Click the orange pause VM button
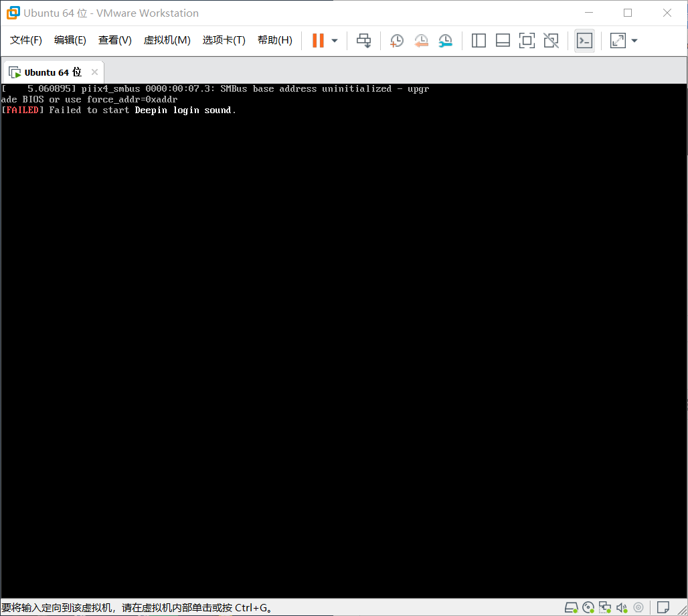The height and width of the screenshot is (616, 688). 318,40
